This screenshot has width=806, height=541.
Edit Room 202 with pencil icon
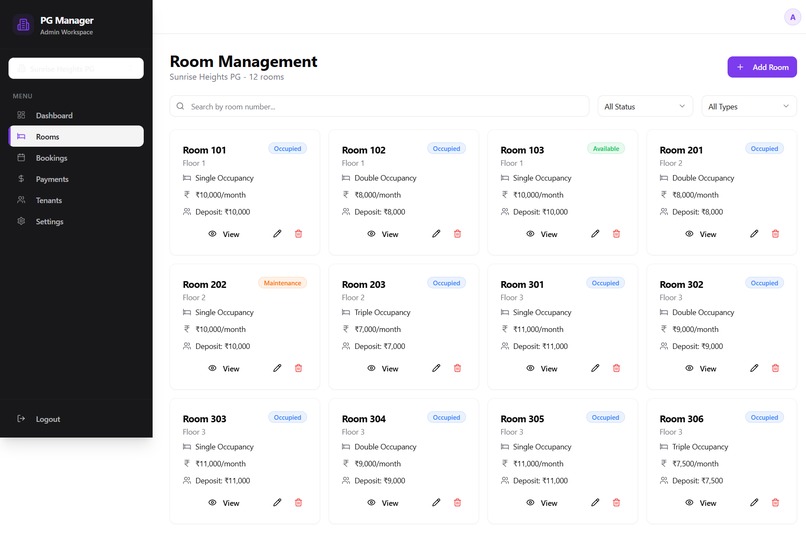pos(277,368)
